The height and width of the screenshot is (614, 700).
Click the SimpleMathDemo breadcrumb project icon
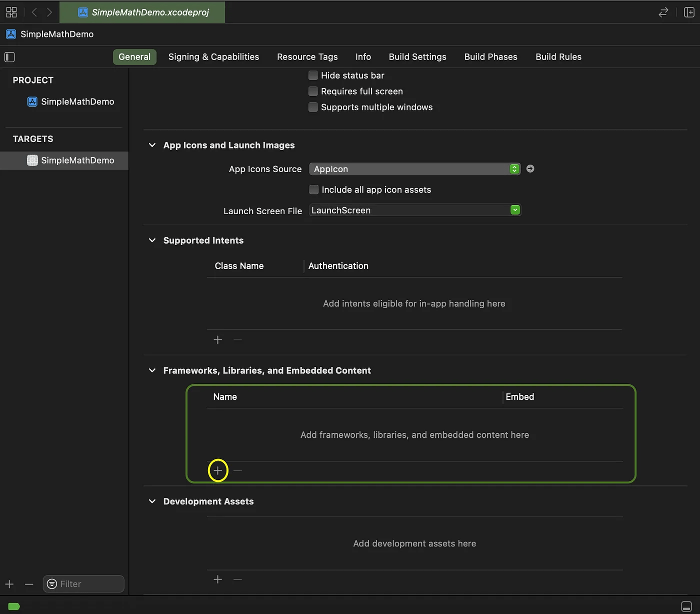click(10, 34)
